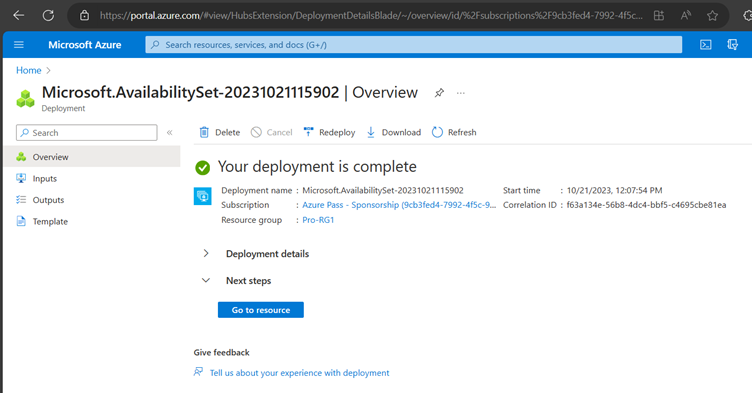Viewport: 752px width, 393px height.
Task: Click the Search resources input field
Action: click(x=413, y=45)
